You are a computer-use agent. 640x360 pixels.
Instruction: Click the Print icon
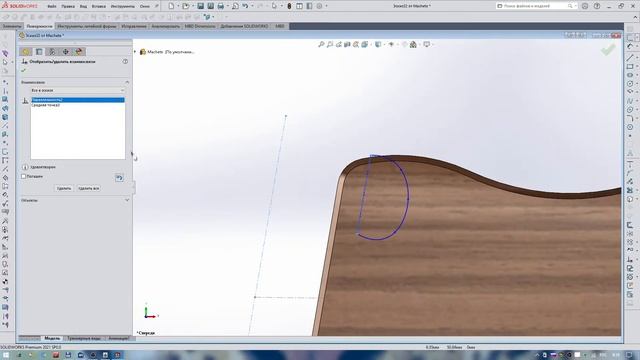[221, 6]
